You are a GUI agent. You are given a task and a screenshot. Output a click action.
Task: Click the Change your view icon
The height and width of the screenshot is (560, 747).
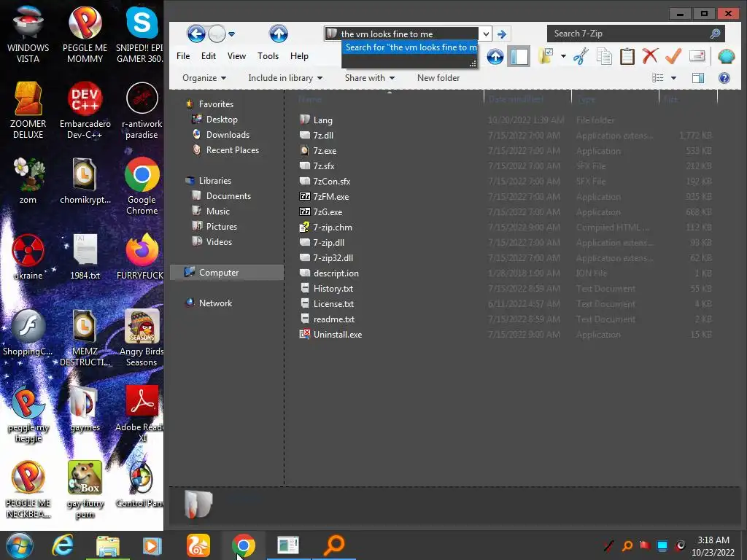[658, 78]
